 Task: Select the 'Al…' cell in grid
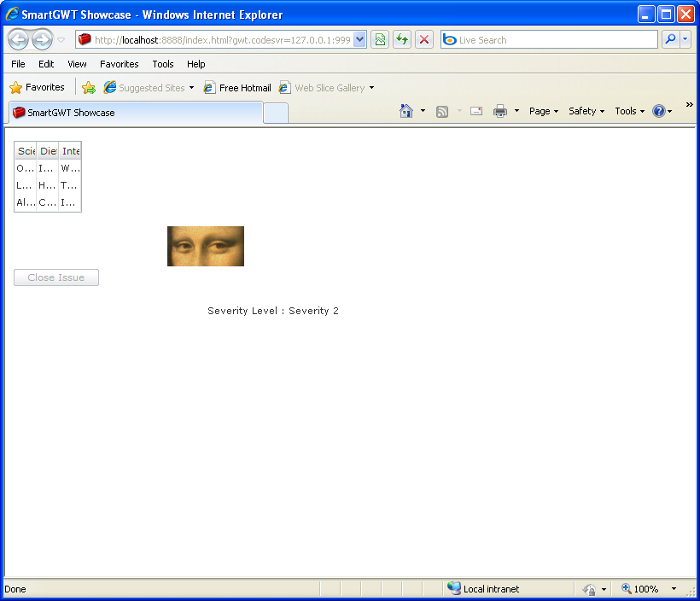click(x=26, y=202)
